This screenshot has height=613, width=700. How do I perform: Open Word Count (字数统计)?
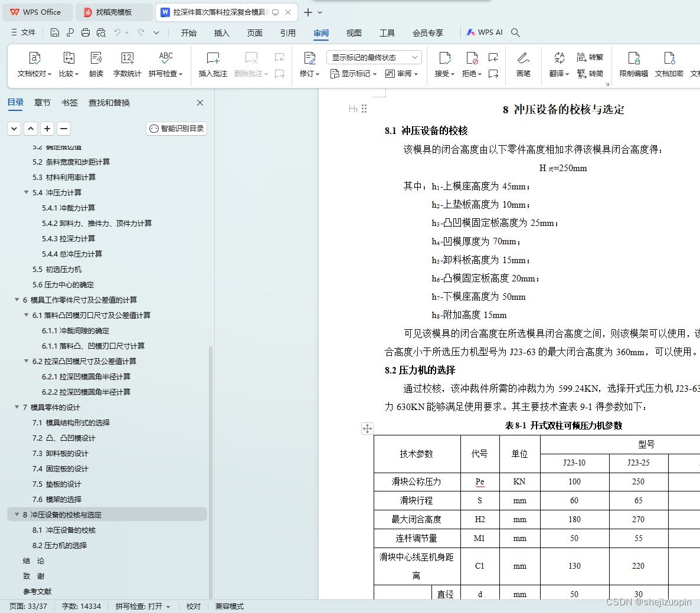tap(127, 65)
